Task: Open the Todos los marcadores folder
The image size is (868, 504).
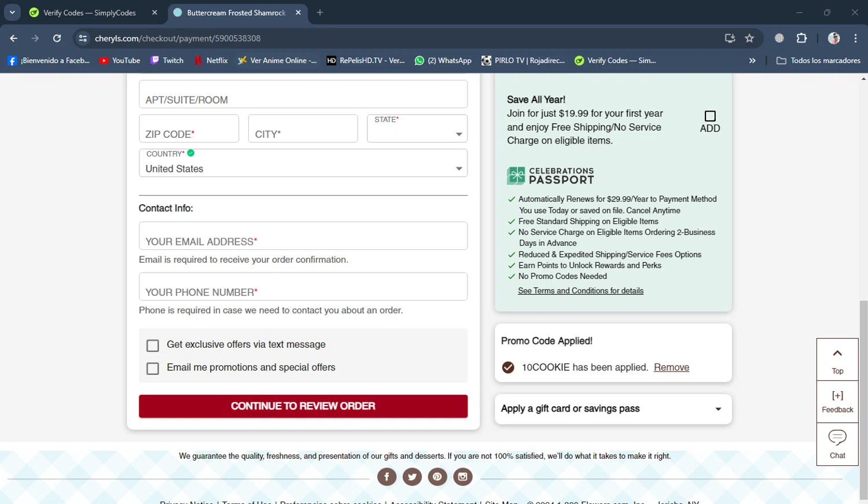Action: click(818, 60)
